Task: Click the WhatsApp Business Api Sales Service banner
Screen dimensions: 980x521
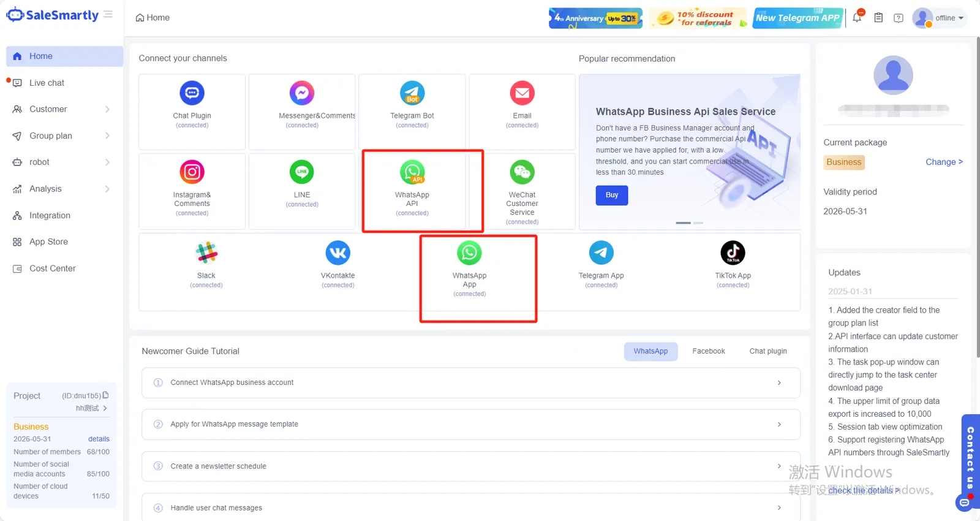Action: 690,152
